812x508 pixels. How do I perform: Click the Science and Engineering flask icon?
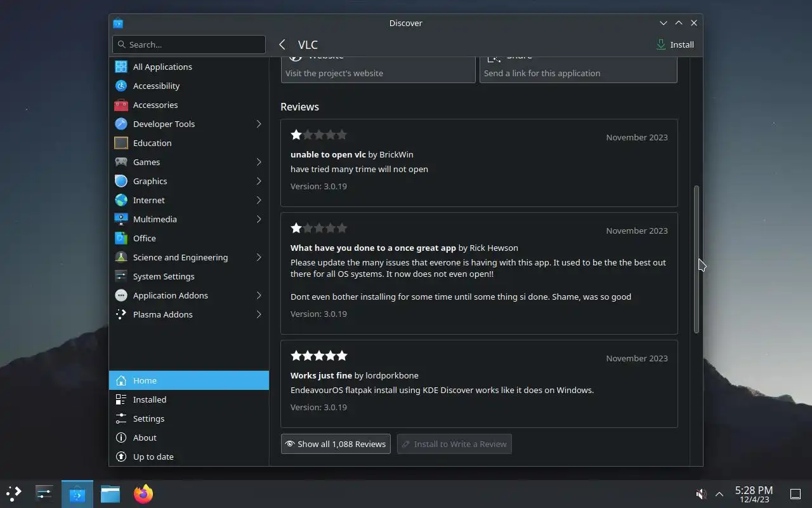(x=121, y=257)
